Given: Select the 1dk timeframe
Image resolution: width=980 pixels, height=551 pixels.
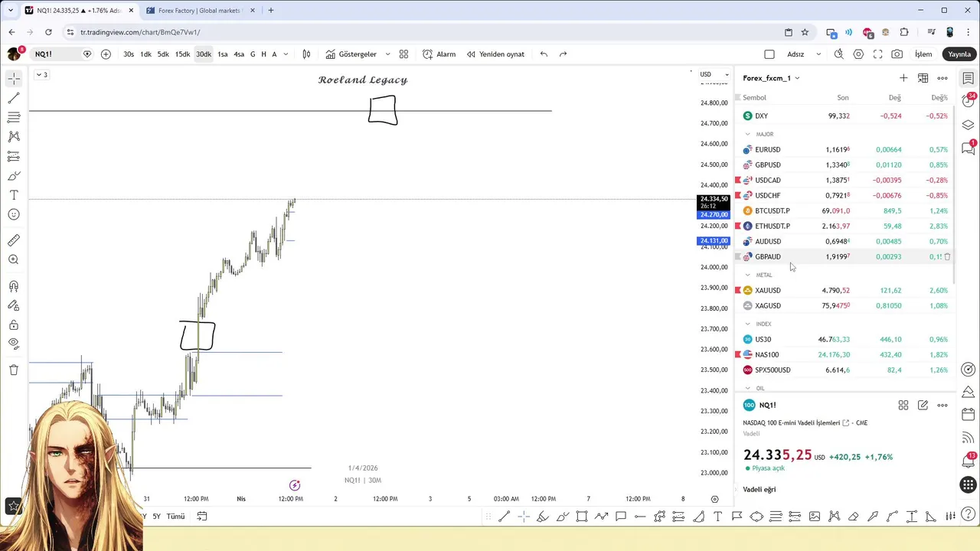Looking at the screenshot, I should tap(145, 54).
